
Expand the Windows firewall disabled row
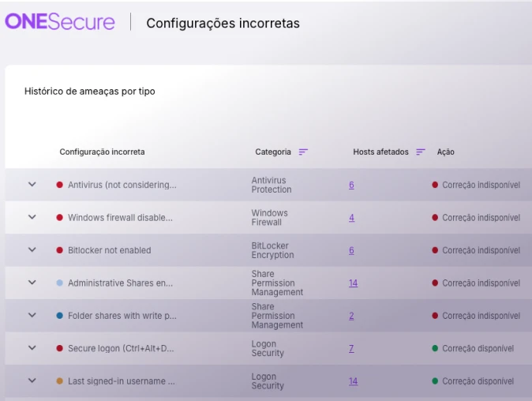32,217
